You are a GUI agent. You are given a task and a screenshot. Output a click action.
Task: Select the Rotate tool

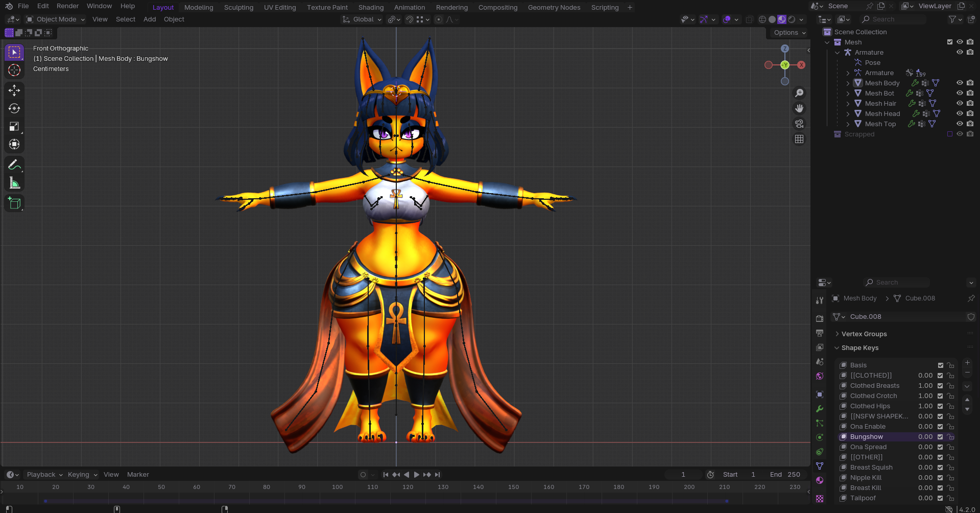coord(14,108)
